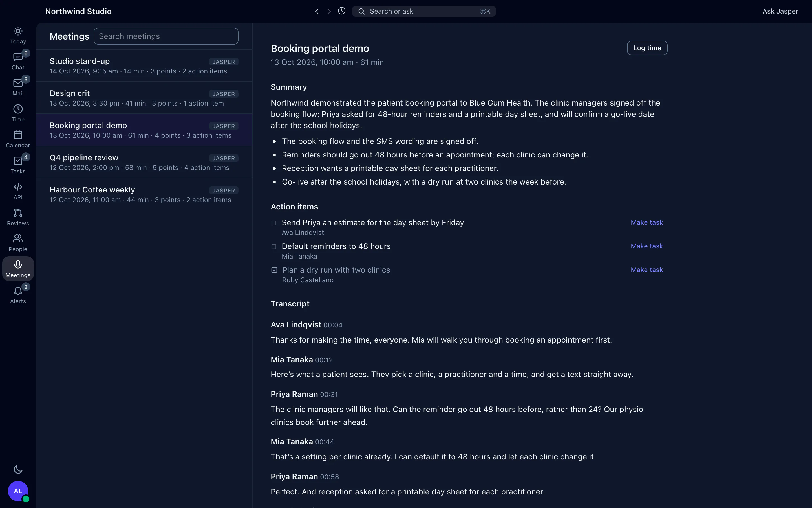Click Make task for Default reminders
The image size is (812, 508).
click(x=646, y=246)
